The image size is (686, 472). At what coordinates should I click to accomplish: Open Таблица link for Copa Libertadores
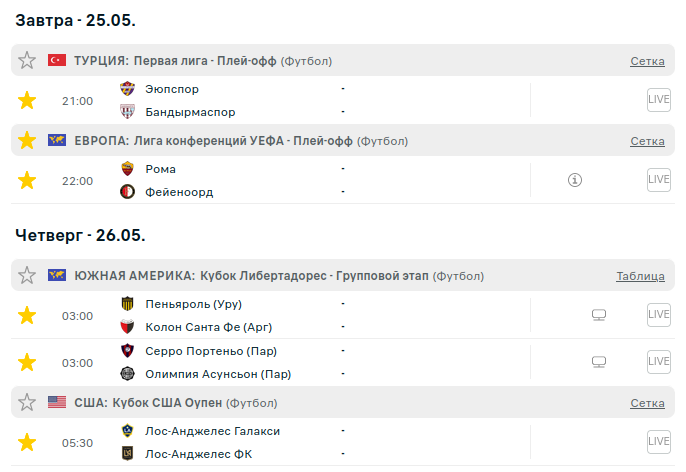point(640,276)
